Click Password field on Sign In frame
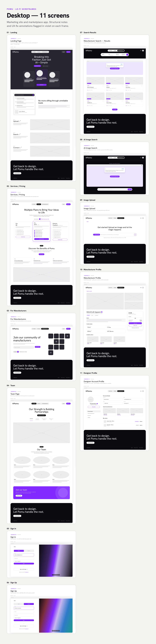The width and height of the screenshot is (156, 644). coord(24,559)
